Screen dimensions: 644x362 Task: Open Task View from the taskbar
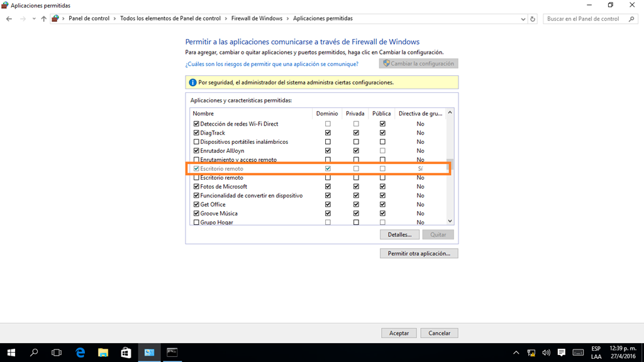57,352
